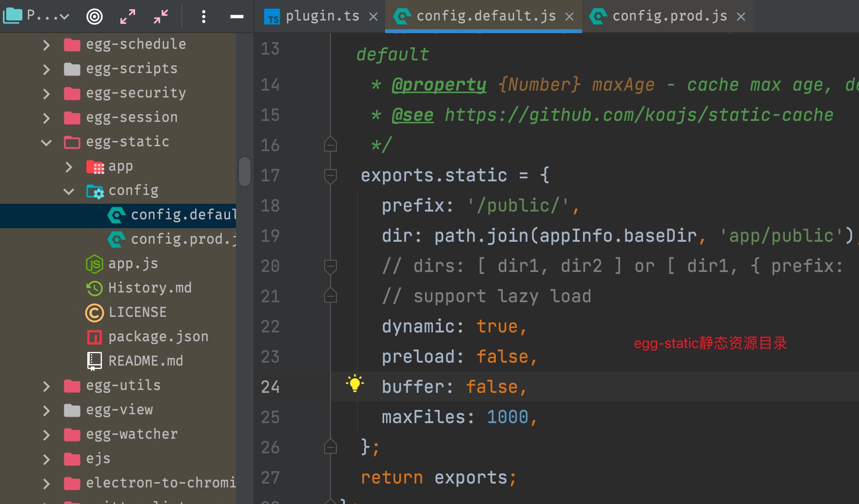Switch to the config.prod.js tab

669,17
